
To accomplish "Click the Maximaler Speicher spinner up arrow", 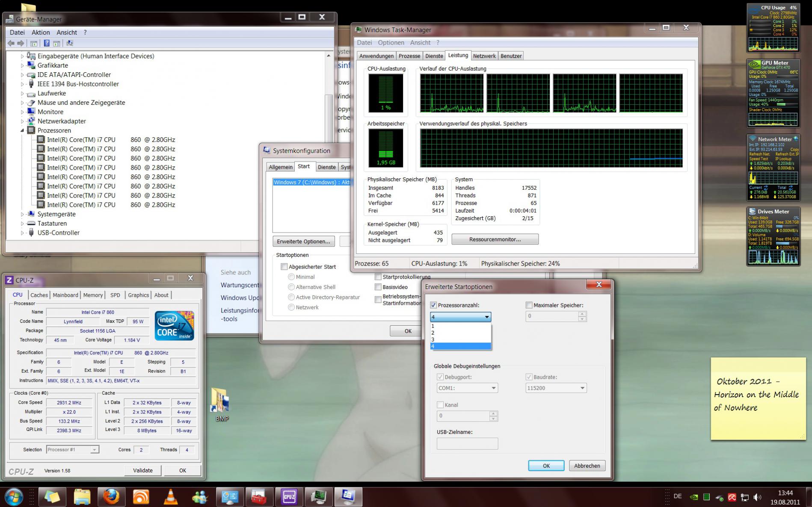I will coord(582,314).
